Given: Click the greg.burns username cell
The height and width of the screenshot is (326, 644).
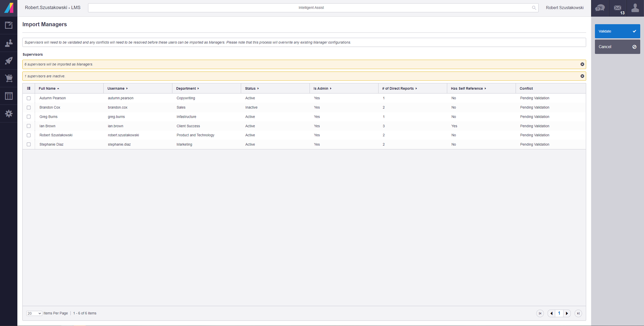Looking at the screenshot, I should (x=116, y=117).
